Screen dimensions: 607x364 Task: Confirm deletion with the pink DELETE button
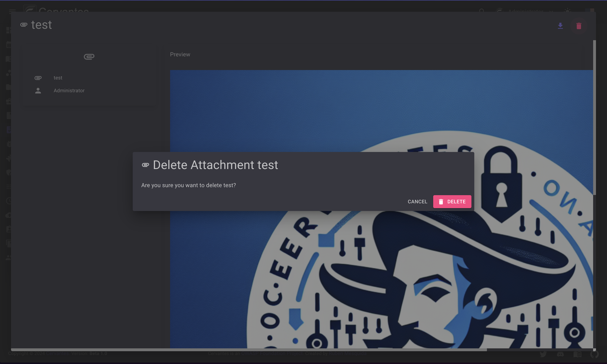tap(452, 202)
